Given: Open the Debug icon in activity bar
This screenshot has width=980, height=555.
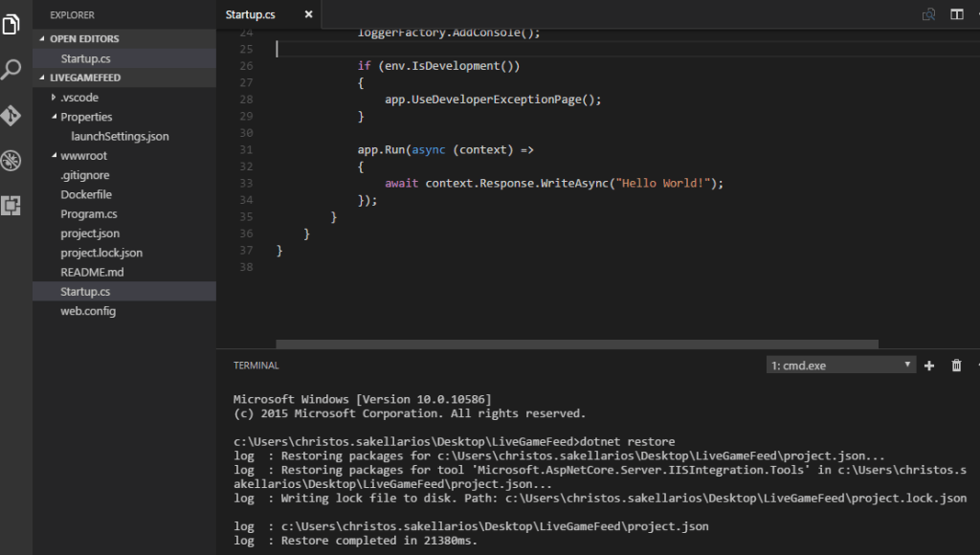Looking at the screenshot, I should click(11, 159).
